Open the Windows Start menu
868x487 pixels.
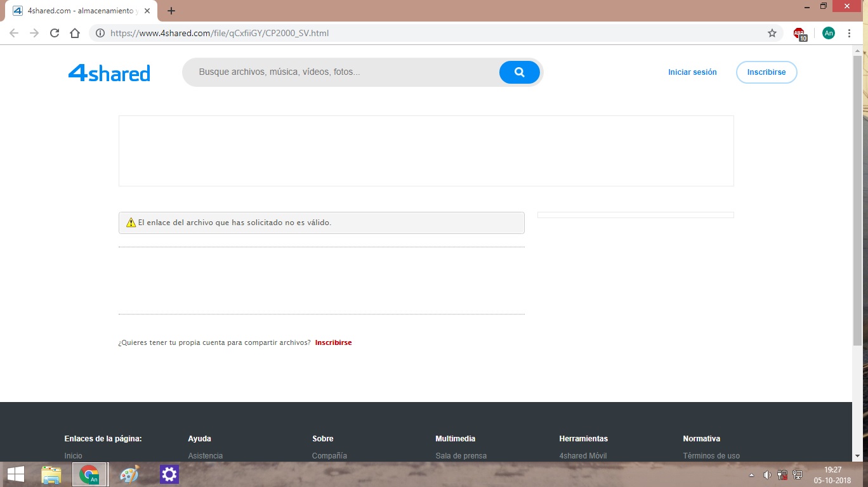click(x=15, y=474)
